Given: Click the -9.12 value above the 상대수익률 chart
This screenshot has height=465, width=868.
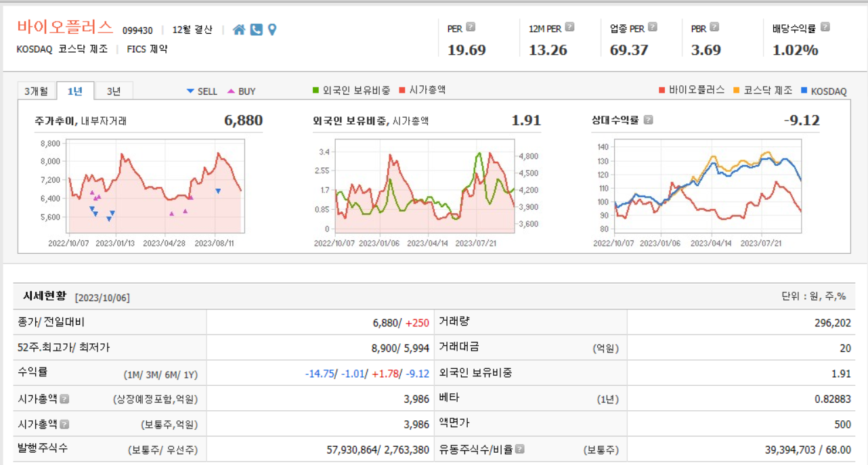Looking at the screenshot, I should tap(802, 120).
